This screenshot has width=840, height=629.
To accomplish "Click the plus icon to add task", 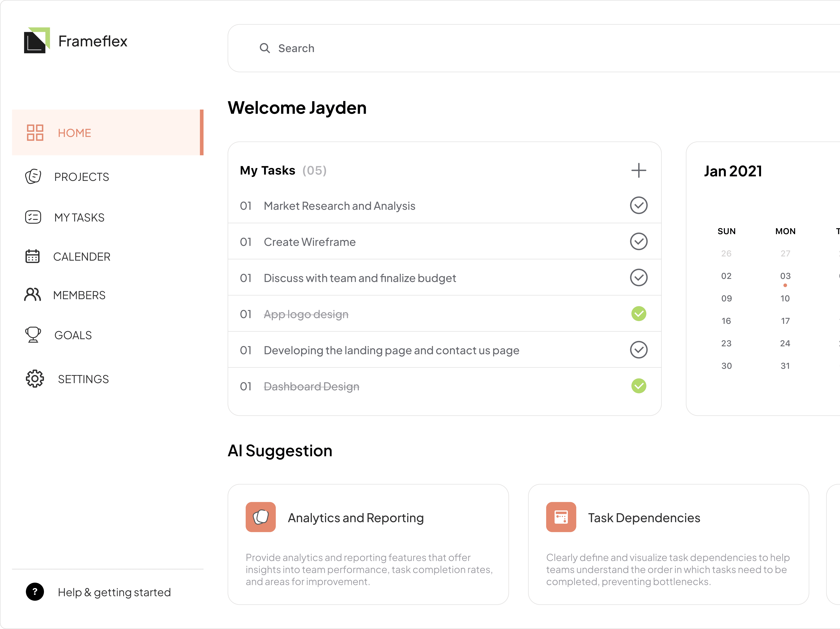I will click(639, 170).
